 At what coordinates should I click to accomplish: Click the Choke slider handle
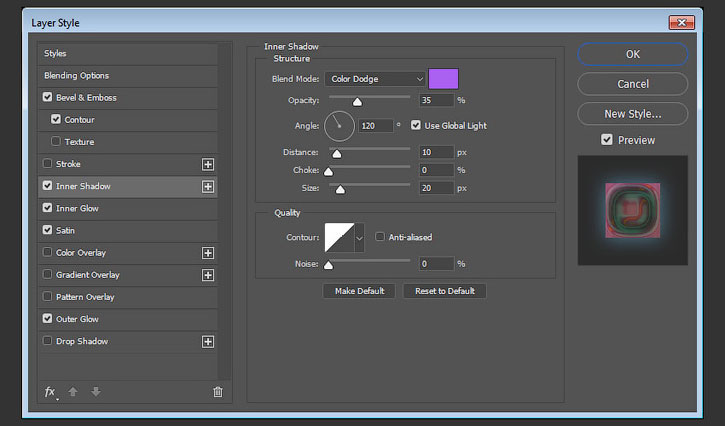[x=328, y=172]
